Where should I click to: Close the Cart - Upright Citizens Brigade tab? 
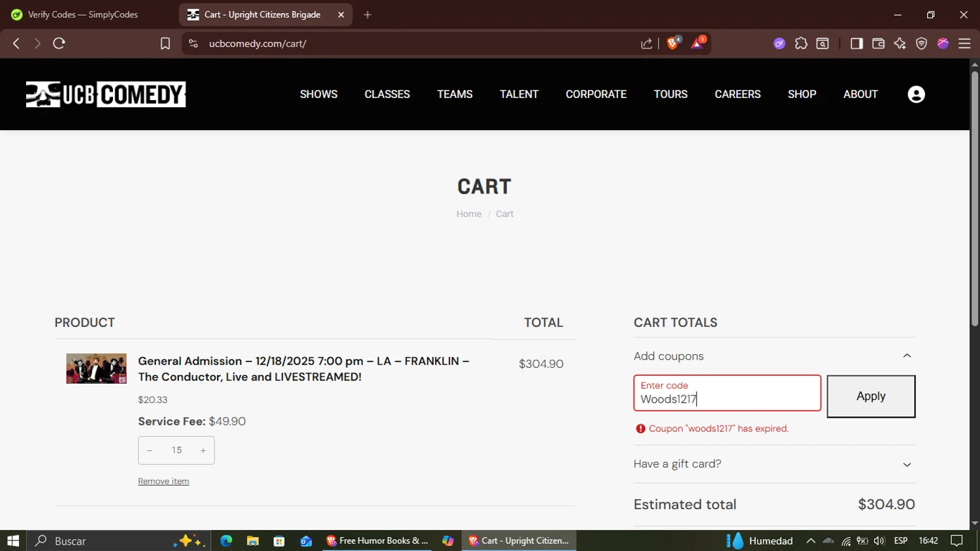(x=341, y=14)
